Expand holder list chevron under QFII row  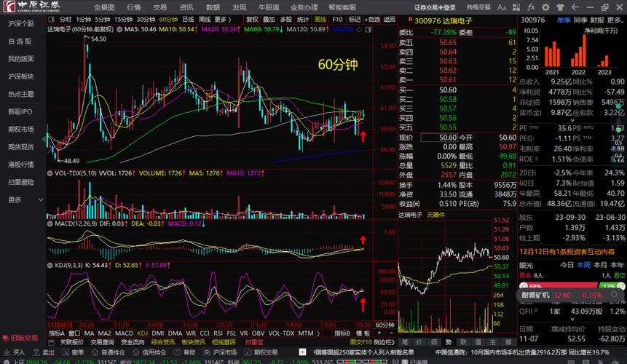pyautogui.click(x=572, y=319)
